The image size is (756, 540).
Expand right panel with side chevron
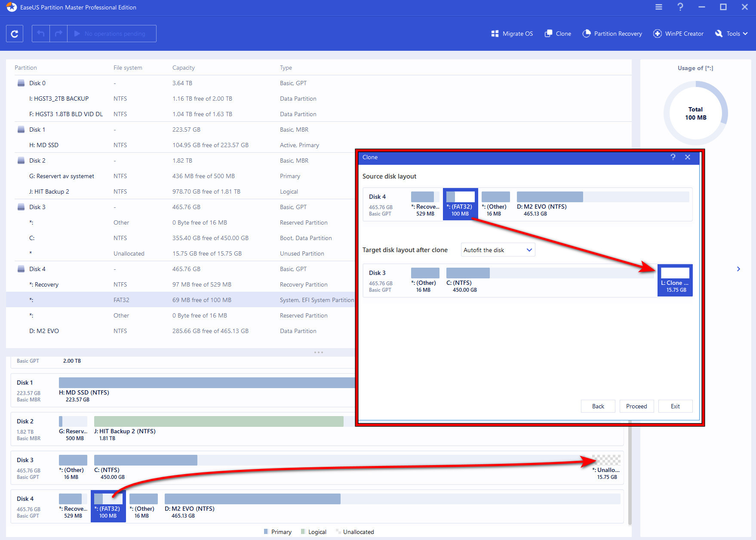tap(738, 269)
